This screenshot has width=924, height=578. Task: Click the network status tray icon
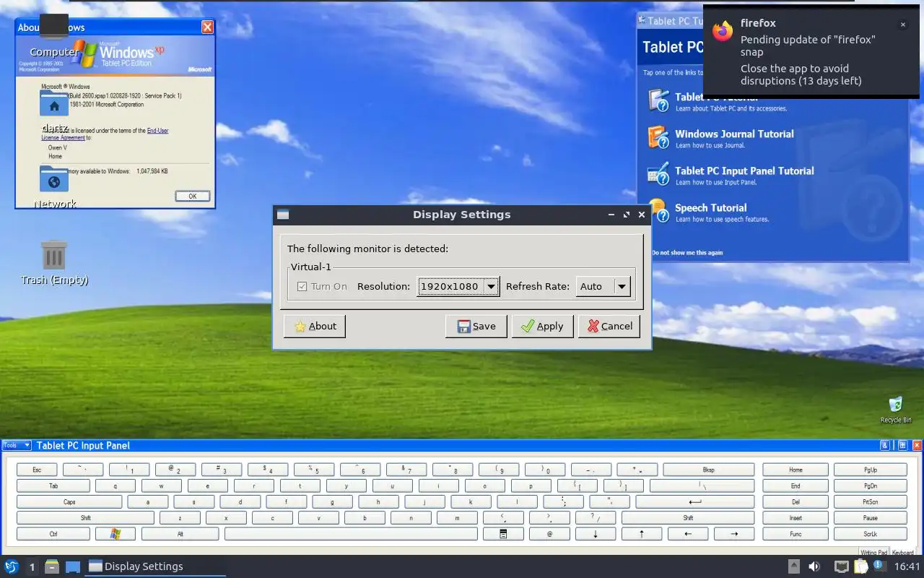[841, 566]
